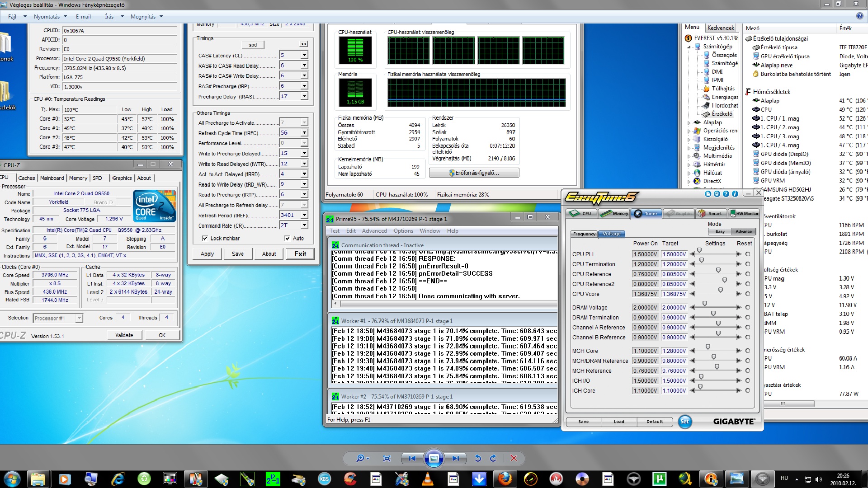Click the CPU Vcore target voltage field
Viewport: 868px width, 488px height.
point(674,294)
